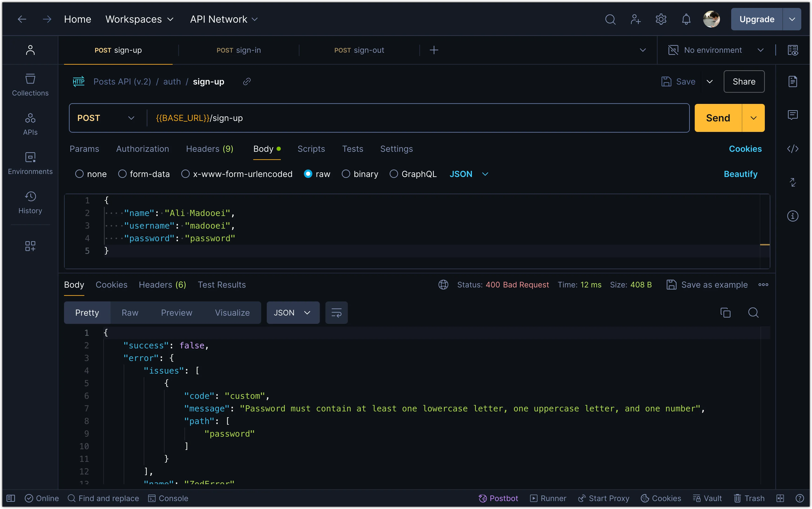Open the tabs overflow chevron
812x509 pixels.
click(643, 50)
